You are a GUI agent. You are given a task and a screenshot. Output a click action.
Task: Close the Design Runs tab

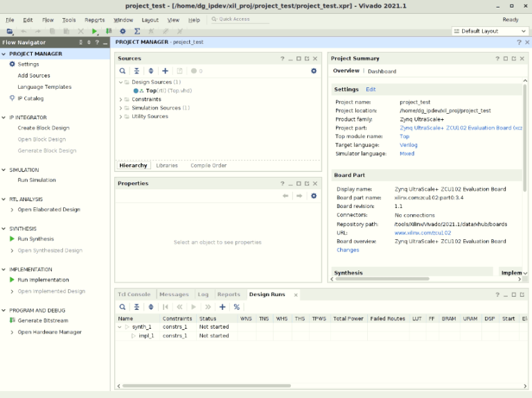(296, 295)
